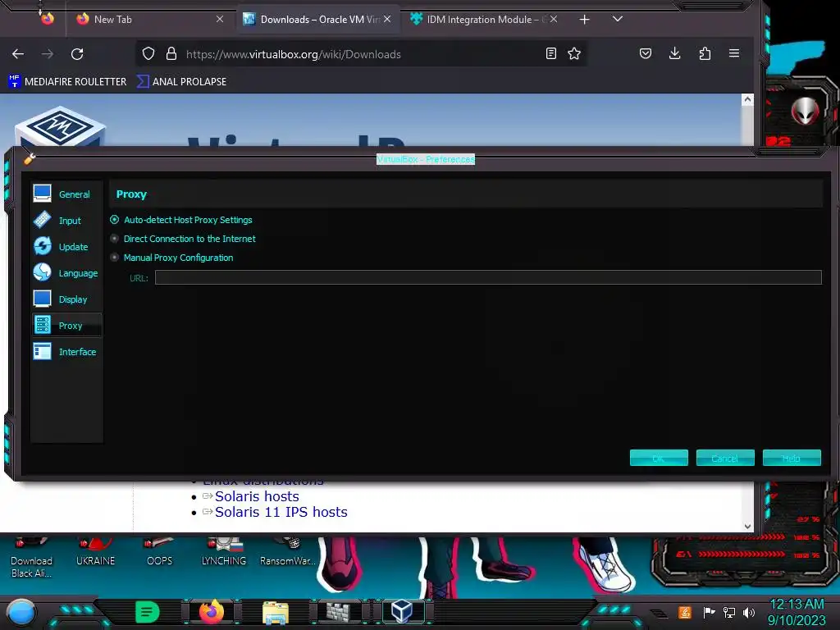
Task: Open Action Center flag tray icon
Action: pyautogui.click(x=709, y=612)
